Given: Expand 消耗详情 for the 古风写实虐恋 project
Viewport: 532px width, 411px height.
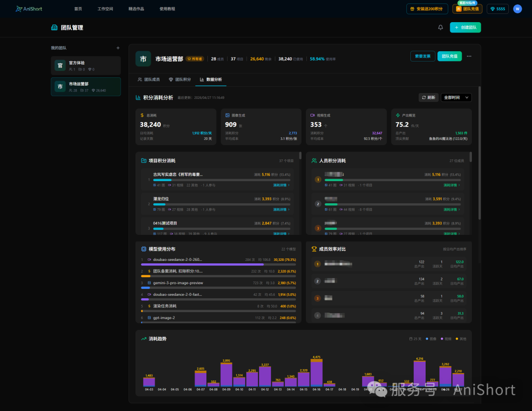Looking at the screenshot, I should coord(281,185).
